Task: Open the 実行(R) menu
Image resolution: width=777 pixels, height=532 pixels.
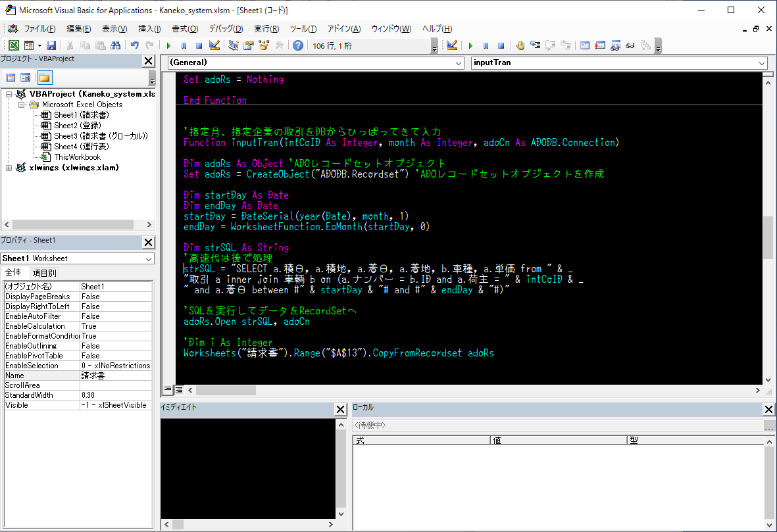Action: click(266, 29)
